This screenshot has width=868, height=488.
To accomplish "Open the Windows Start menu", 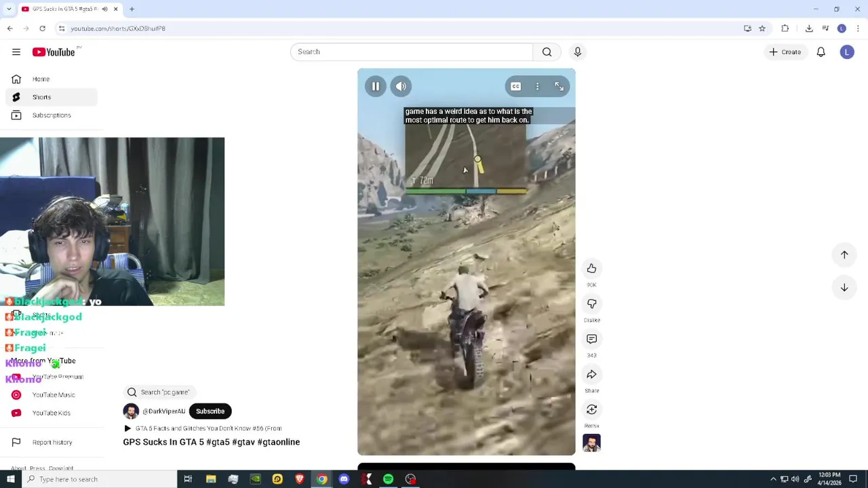I will tap(10, 479).
